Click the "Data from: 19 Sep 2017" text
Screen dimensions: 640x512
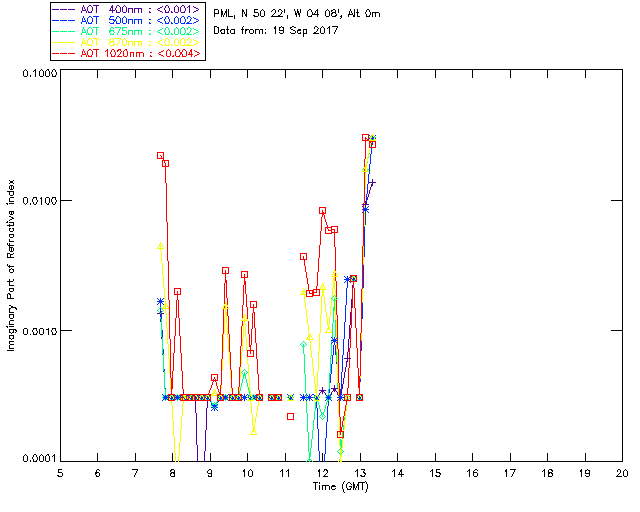click(x=276, y=31)
